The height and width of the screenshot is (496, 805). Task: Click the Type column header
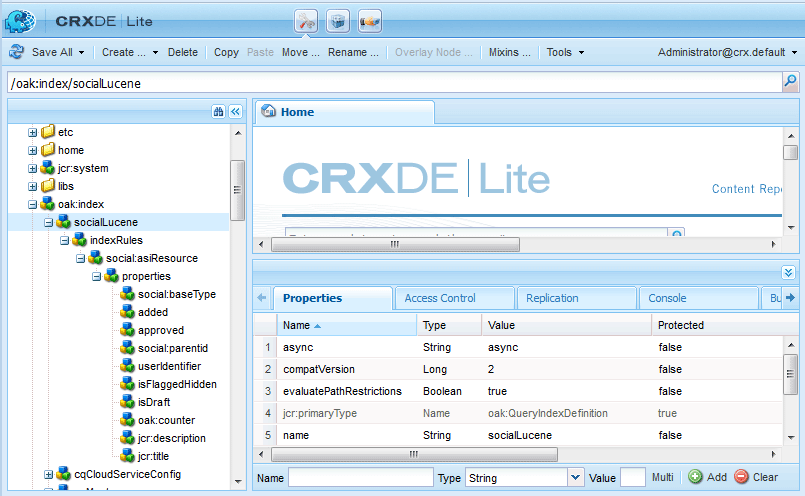pos(449,326)
